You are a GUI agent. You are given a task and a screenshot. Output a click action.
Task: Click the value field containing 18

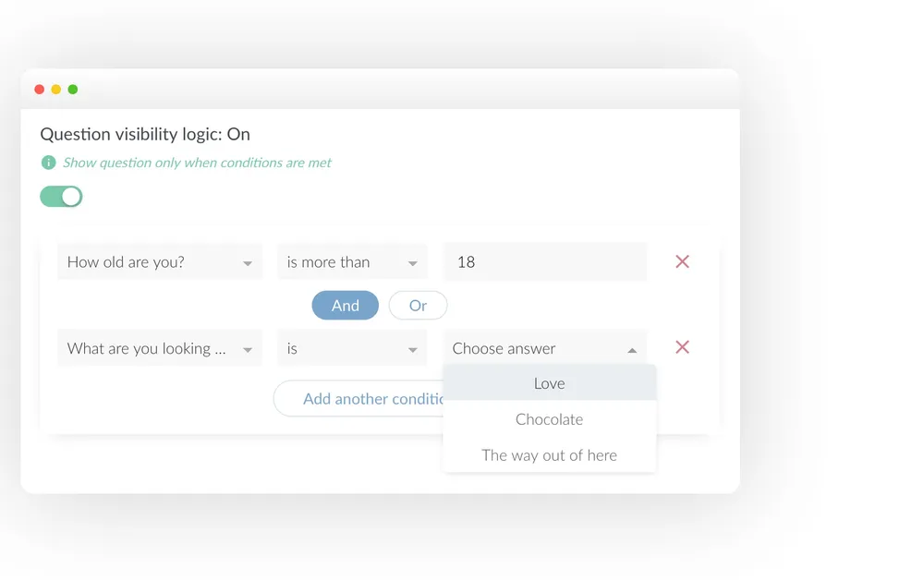545,261
